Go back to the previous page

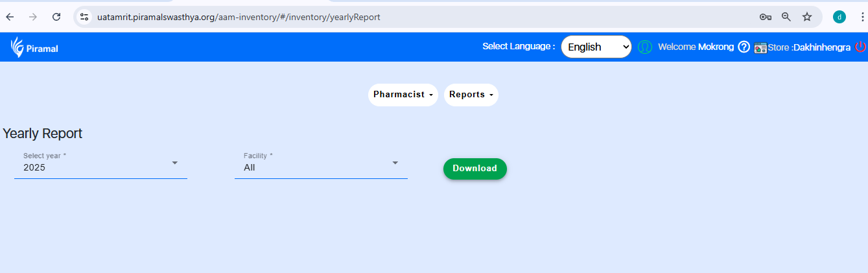click(x=10, y=17)
